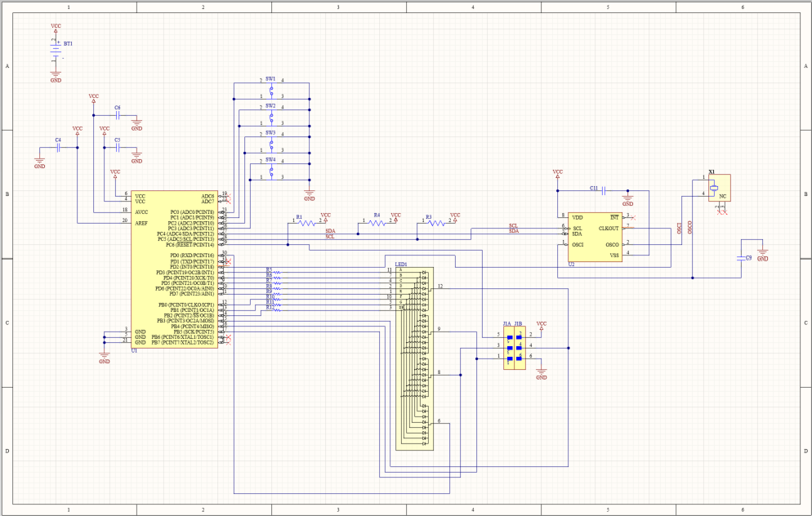Click the R10 resistor label
This screenshot has height=516, width=812.
270,296
